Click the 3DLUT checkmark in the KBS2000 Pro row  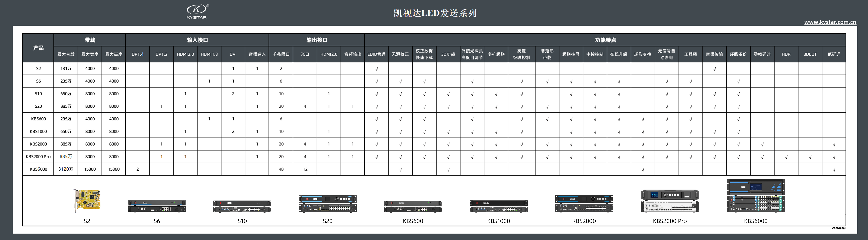pos(810,157)
